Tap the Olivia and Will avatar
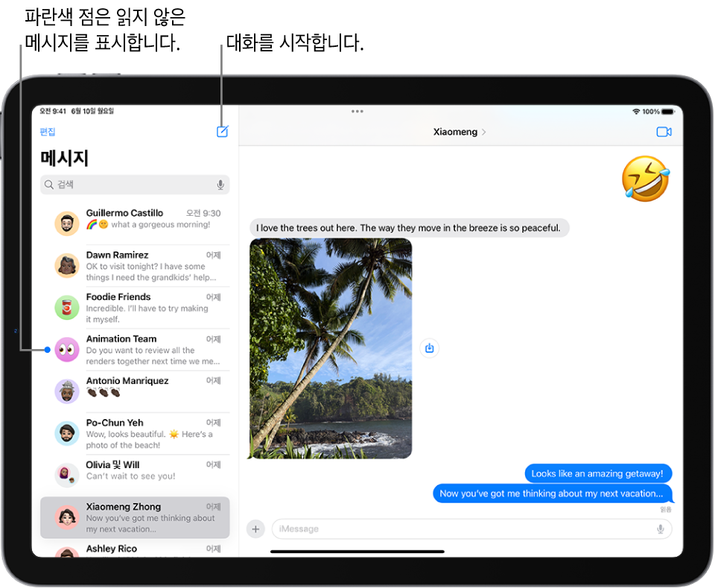The height and width of the screenshot is (588, 715). 67,475
